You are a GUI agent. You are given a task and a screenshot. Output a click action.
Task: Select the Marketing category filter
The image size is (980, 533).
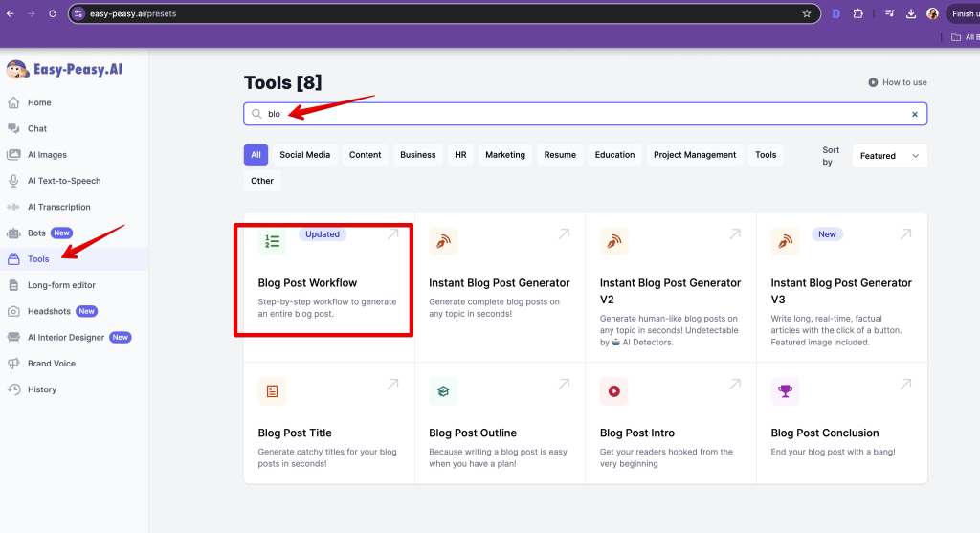504,155
